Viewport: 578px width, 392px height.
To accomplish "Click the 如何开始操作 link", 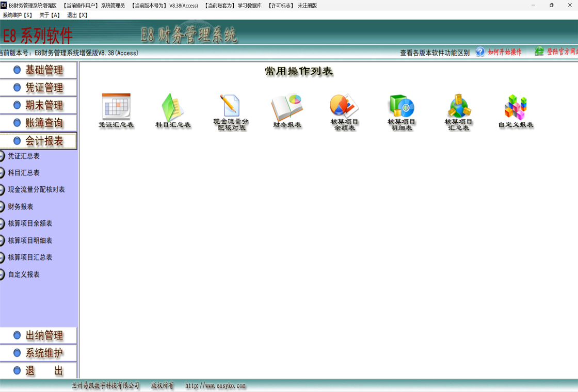I will point(504,52).
